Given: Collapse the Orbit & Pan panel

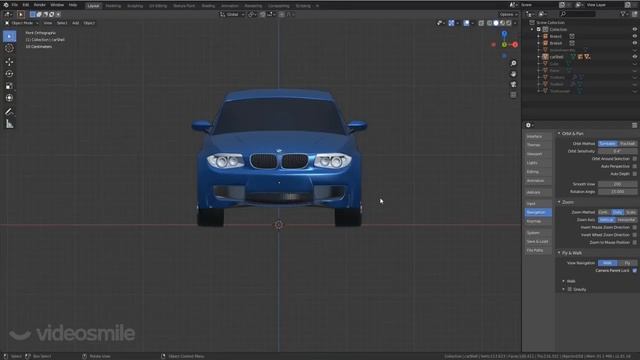Looking at the screenshot, I should click(559, 133).
